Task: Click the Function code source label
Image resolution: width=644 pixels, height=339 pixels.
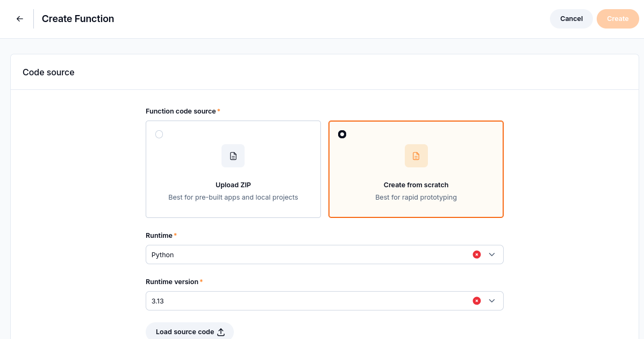Action: click(x=181, y=111)
